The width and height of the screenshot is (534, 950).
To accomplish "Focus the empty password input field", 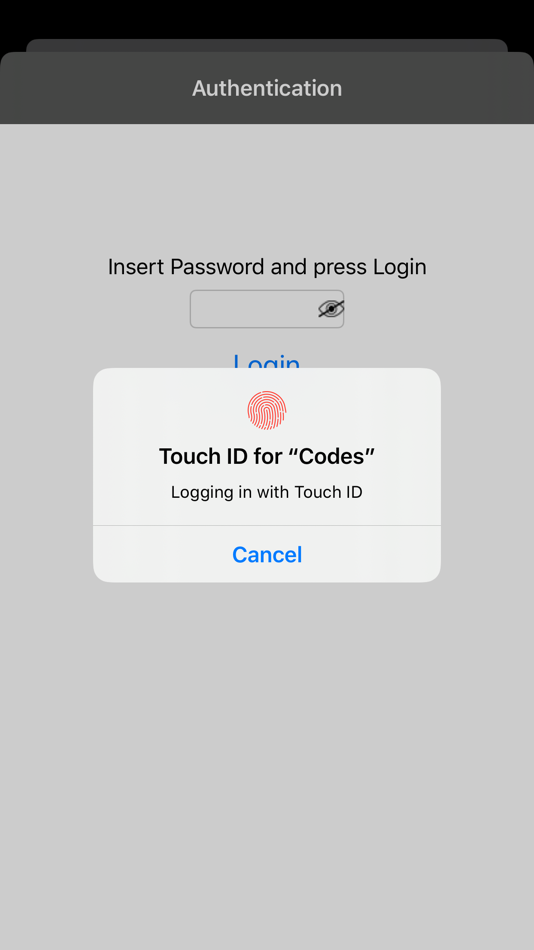I will (x=267, y=309).
